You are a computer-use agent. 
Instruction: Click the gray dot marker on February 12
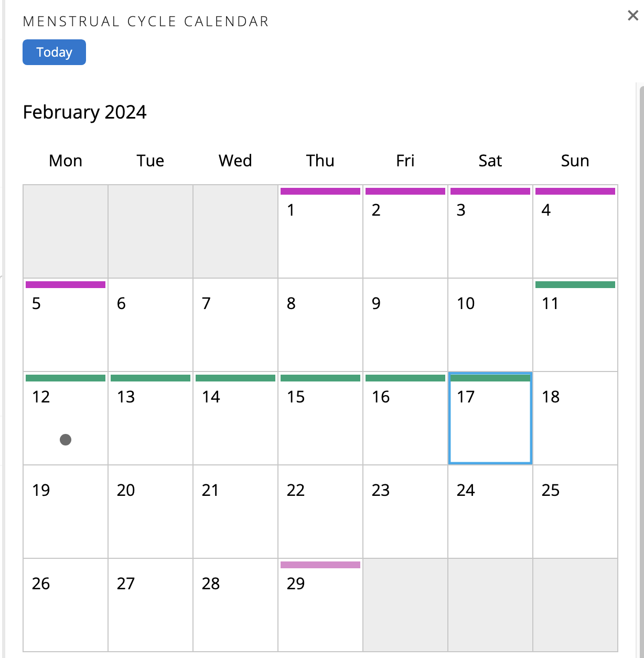[x=66, y=440]
